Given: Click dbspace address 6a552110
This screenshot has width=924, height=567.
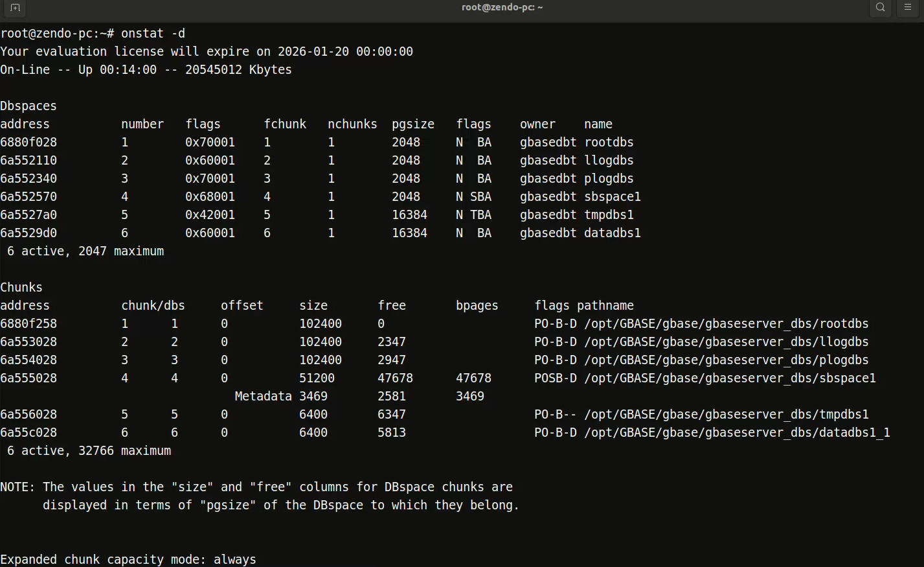Looking at the screenshot, I should [x=28, y=161].
